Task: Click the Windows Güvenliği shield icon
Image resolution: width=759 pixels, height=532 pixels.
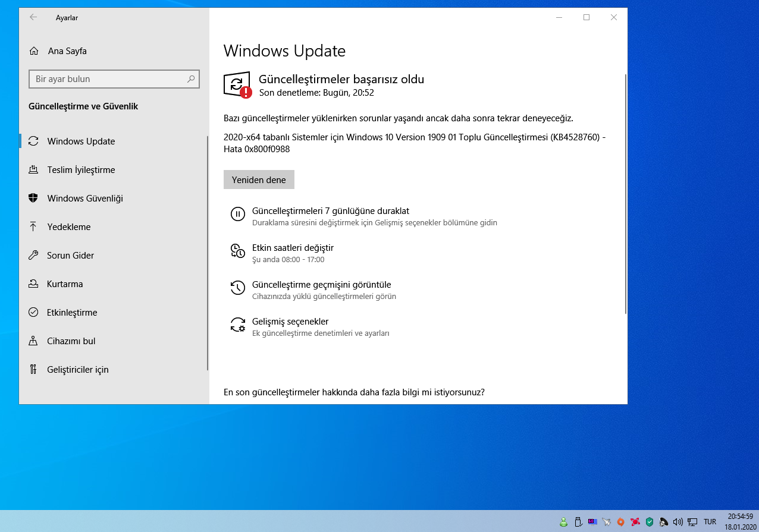Action: [33, 198]
